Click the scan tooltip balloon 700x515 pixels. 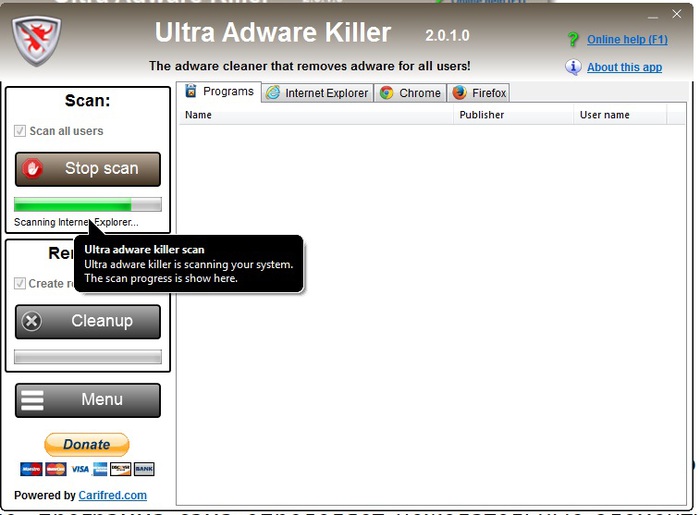pos(188,264)
